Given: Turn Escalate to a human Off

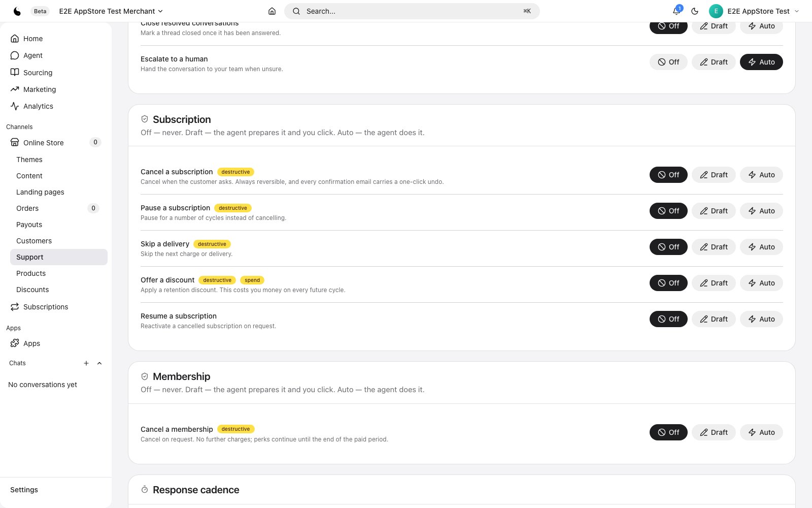Looking at the screenshot, I should [668, 62].
